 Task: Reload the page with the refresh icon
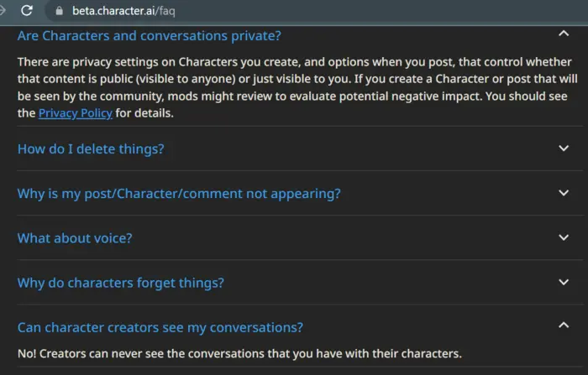28,12
